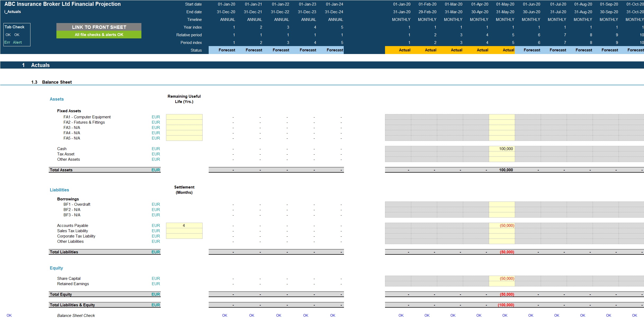The width and height of the screenshot is (644, 323).
Task: Select Sales Tax Liability settlement months input
Action: (x=184, y=231)
